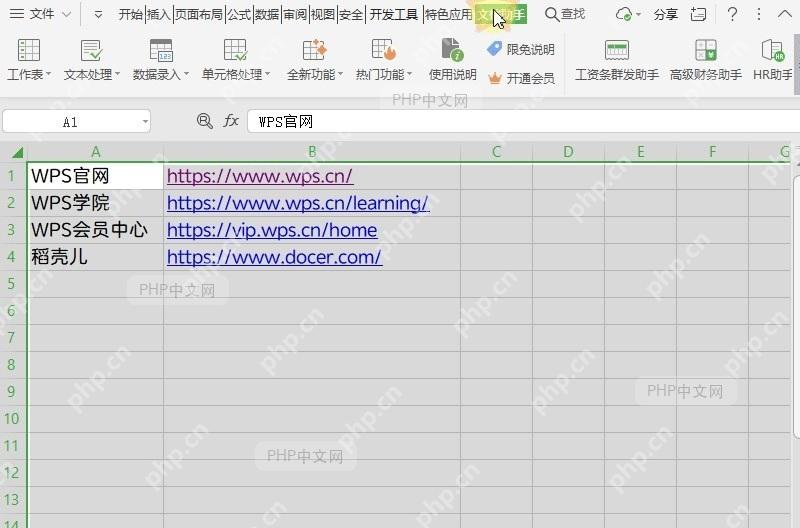Click the fx insert function button

tap(231, 121)
